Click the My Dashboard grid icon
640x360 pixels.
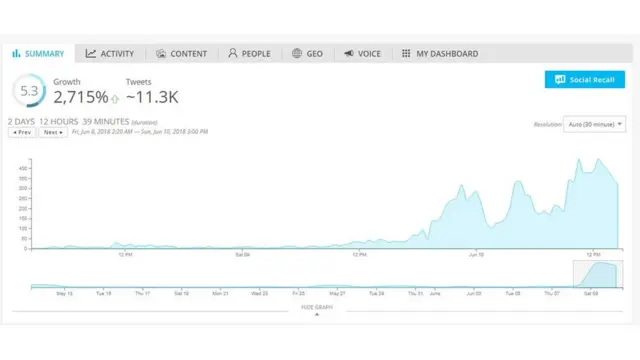[406, 53]
